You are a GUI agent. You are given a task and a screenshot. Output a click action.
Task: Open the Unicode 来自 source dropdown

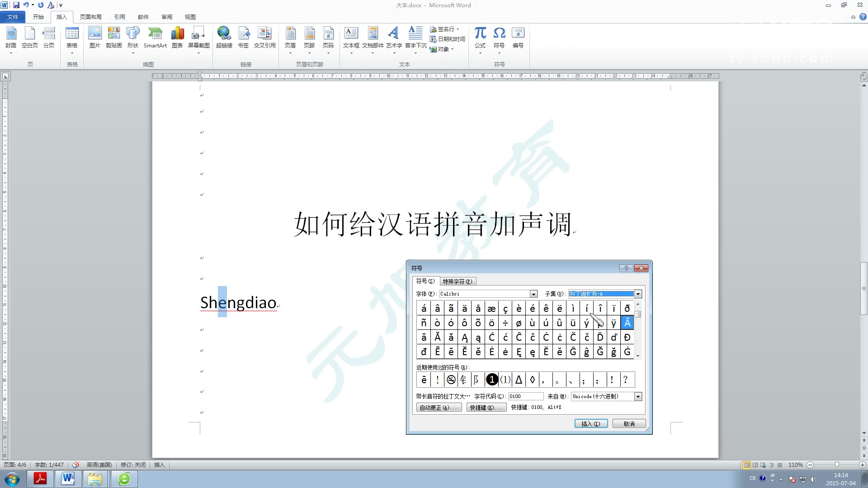tap(638, 397)
